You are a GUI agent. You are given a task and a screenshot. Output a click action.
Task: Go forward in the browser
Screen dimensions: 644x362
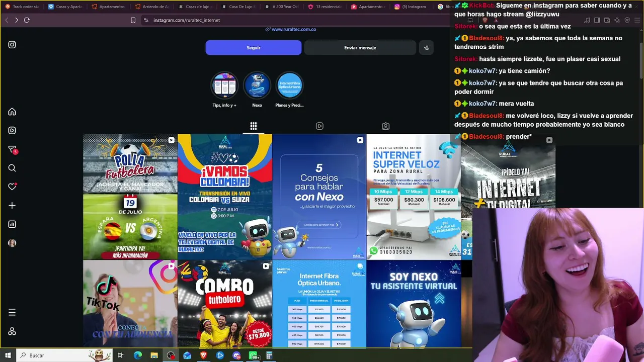point(17,20)
